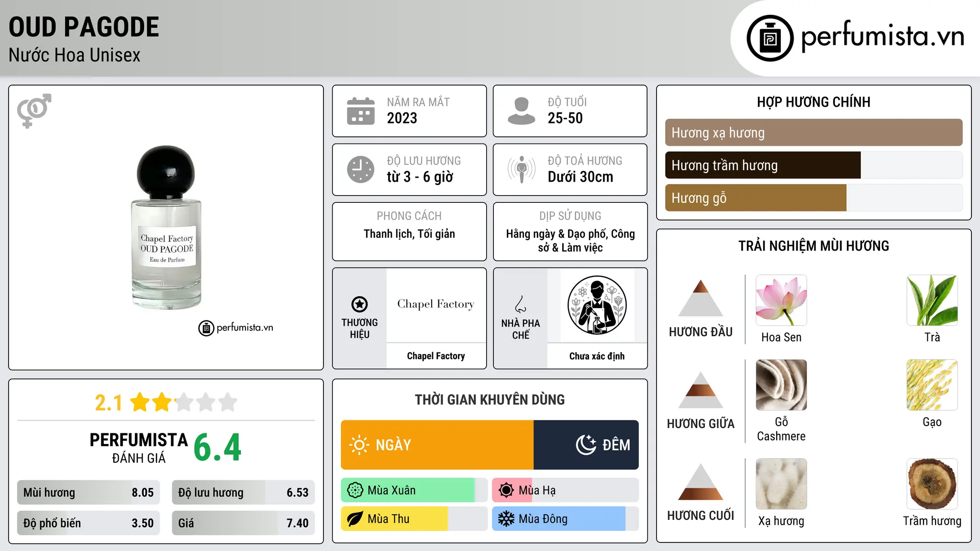
Task: Click the moon icon in the Đêm bar
Action: point(586,445)
